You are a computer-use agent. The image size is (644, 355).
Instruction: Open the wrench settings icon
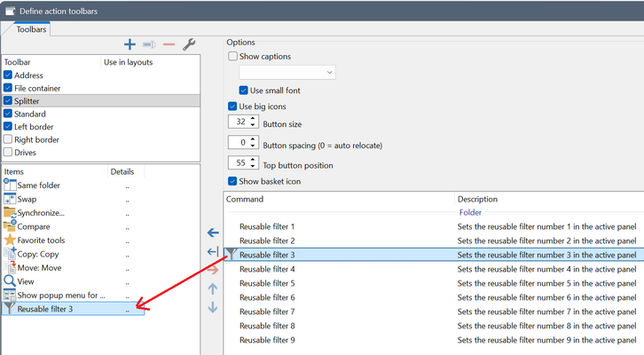coord(188,44)
